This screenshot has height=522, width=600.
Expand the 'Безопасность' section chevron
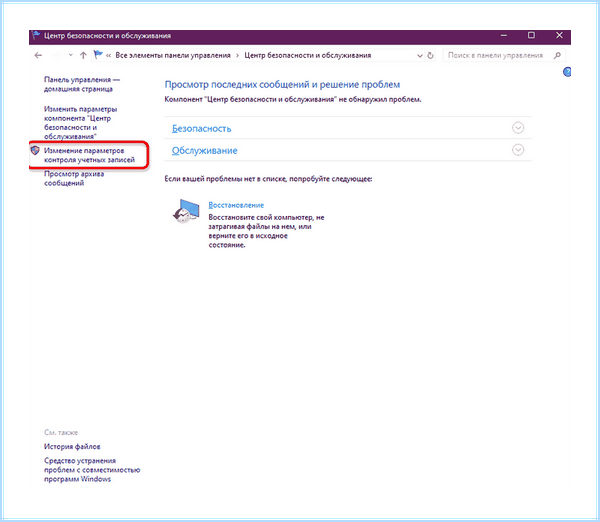pyautogui.click(x=518, y=128)
